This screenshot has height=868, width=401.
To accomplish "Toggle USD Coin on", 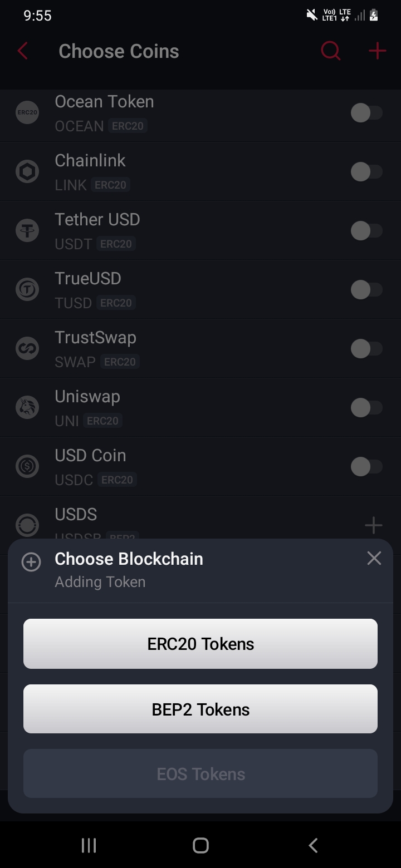I will pos(366,467).
